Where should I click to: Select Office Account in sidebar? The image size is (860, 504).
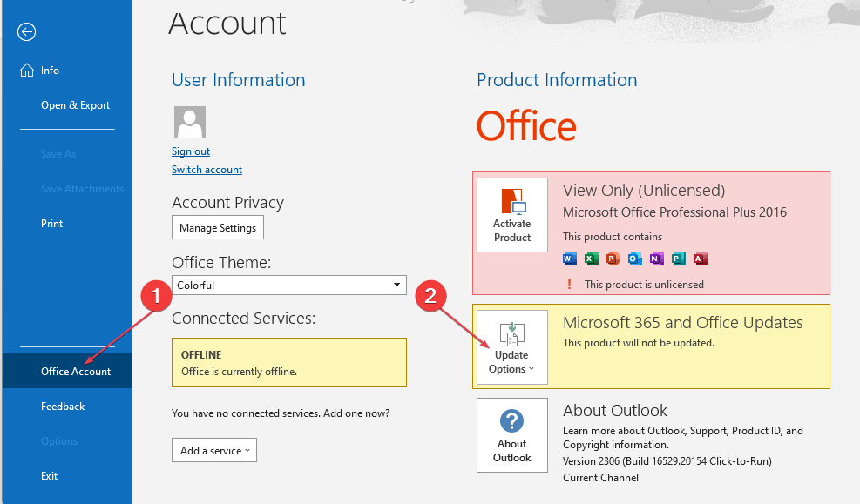(x=66, y=371)
